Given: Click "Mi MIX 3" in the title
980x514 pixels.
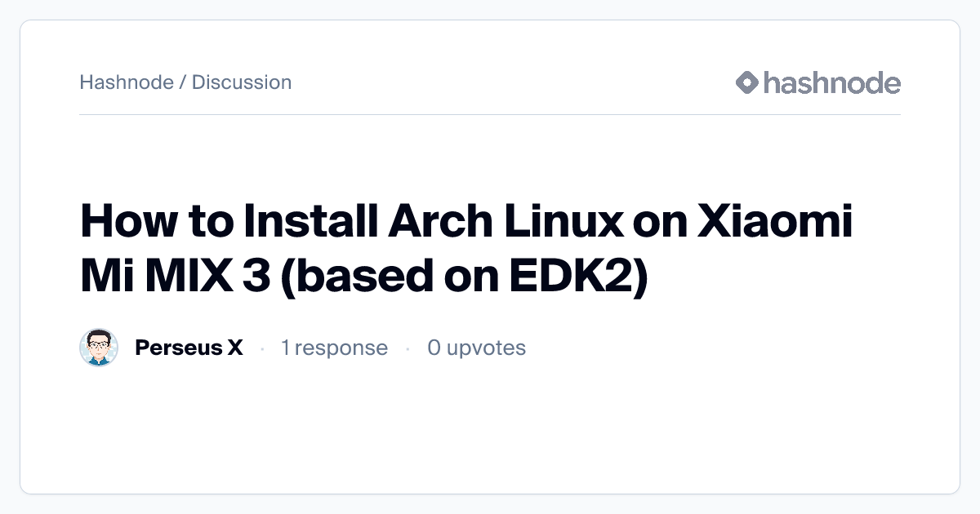Looking at the screenshot, I should pyautogui.click(x=176, y=277).
